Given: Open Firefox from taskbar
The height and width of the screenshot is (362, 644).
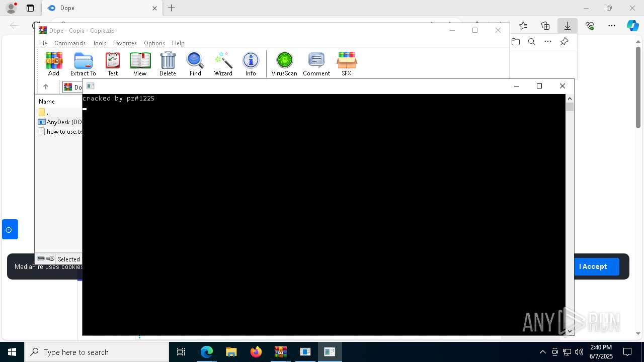Looking at the screenshot, I should point(256,352).
